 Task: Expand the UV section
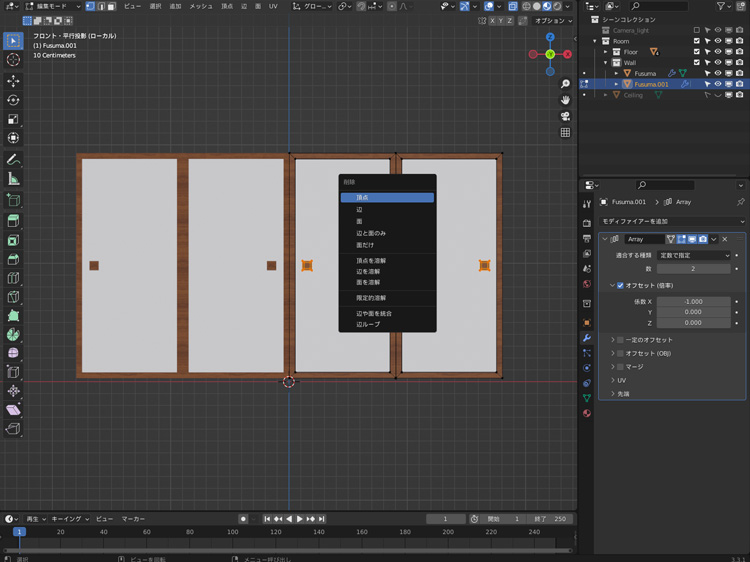tap(621, 380)
